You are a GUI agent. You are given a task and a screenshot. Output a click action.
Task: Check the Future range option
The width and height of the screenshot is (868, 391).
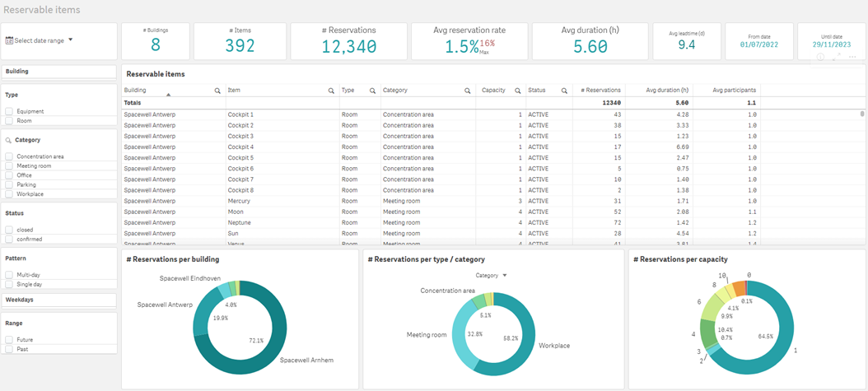[9, 340]
